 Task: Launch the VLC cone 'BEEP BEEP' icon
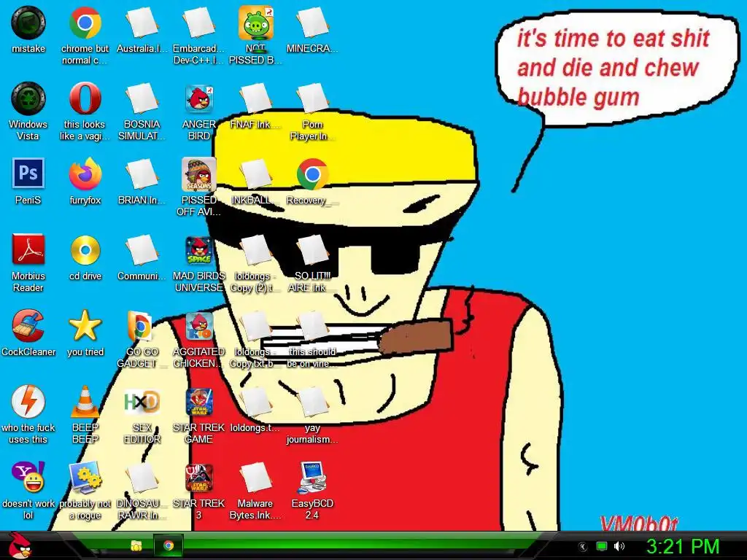pyautogui.click(x=85, y=402)
